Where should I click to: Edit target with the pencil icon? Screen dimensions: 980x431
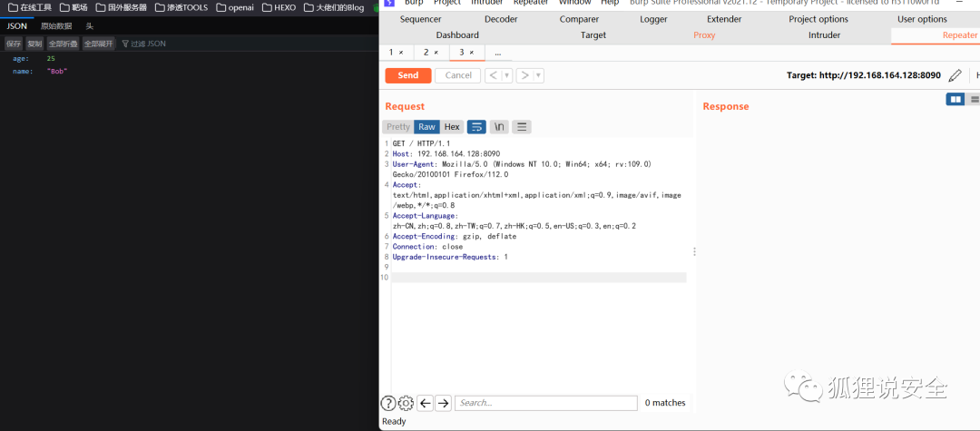955,75
